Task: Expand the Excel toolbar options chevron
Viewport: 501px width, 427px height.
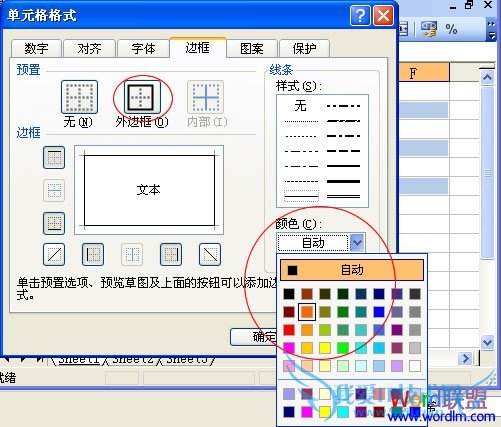Action: [x=491, y=30]
